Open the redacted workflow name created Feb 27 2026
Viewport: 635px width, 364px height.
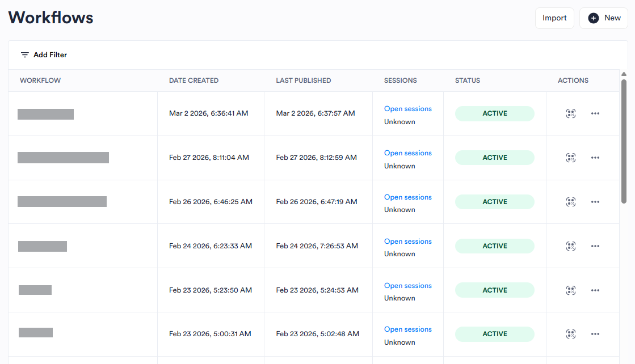[x=63, y=158]
